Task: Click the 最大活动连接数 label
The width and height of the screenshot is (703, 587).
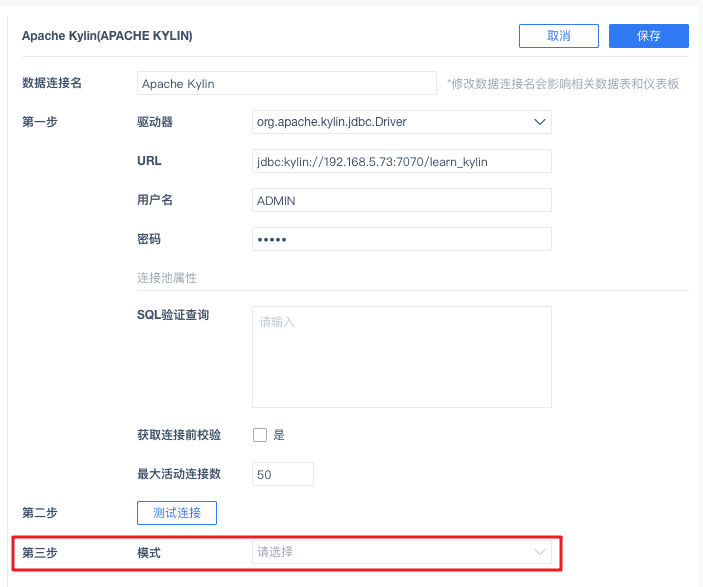Action: pos(179,474)
